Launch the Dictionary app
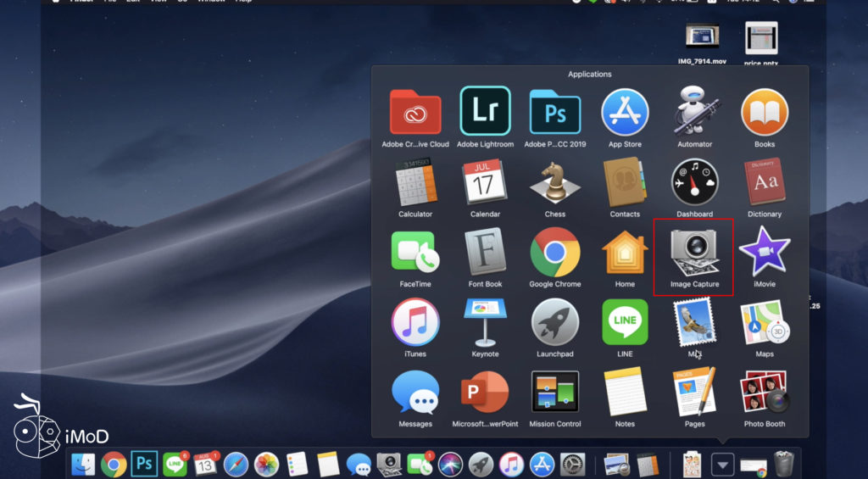The width and height of the screenshot is (868, 479). point(764,182)
